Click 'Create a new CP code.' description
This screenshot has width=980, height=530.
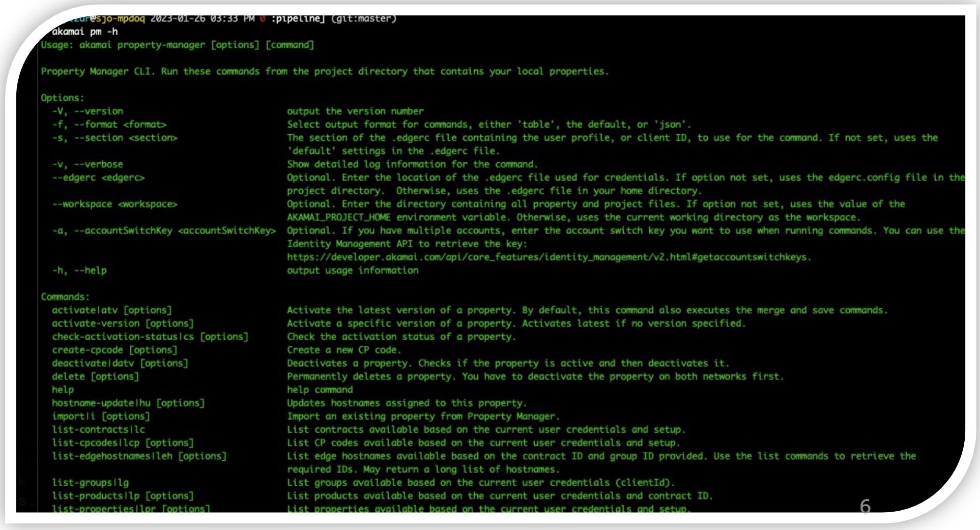pyautogui.click(x=344, y=350)
